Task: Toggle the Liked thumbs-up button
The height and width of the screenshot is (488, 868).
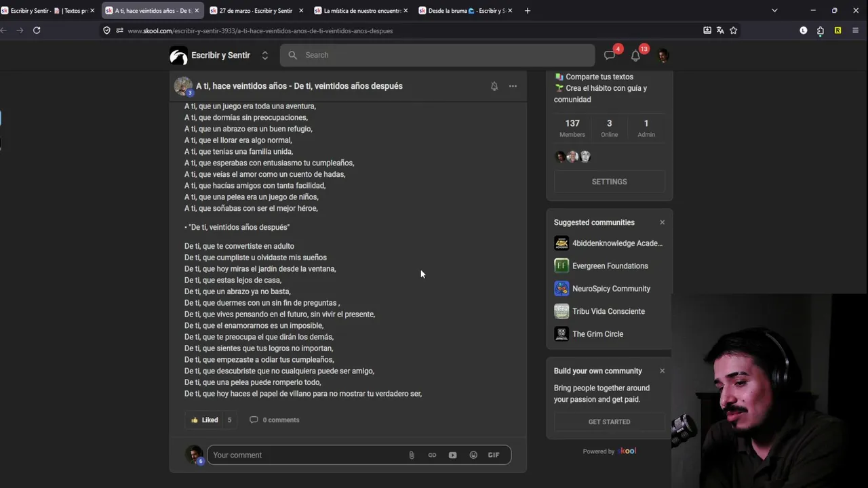Action: [x=205, y=420]
